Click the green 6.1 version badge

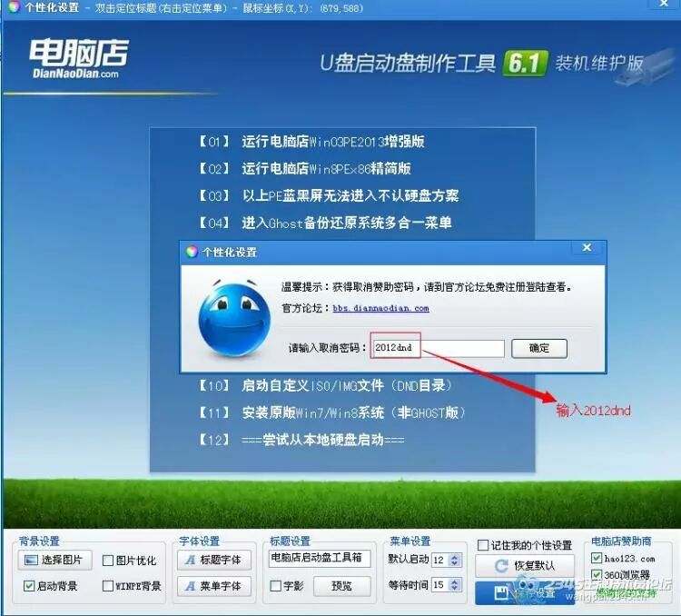point(525,64)
